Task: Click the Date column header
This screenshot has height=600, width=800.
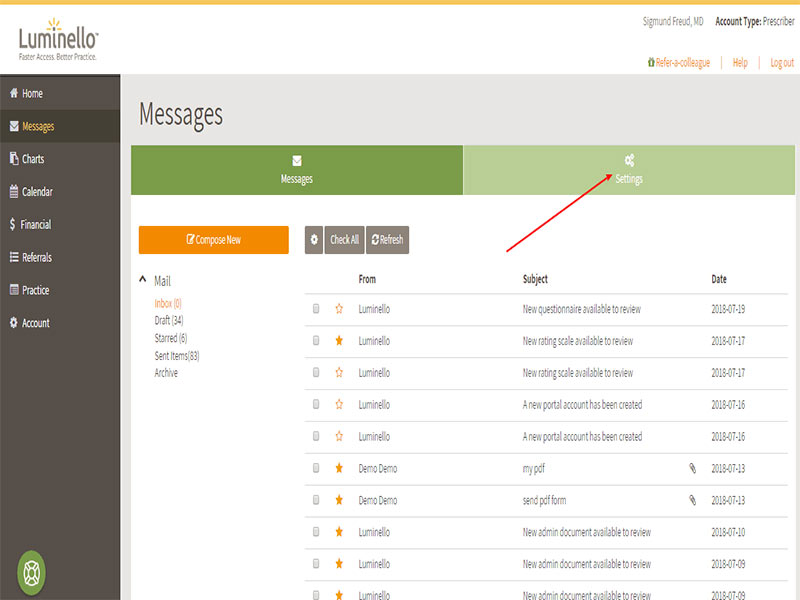Action: pos(719,279)
